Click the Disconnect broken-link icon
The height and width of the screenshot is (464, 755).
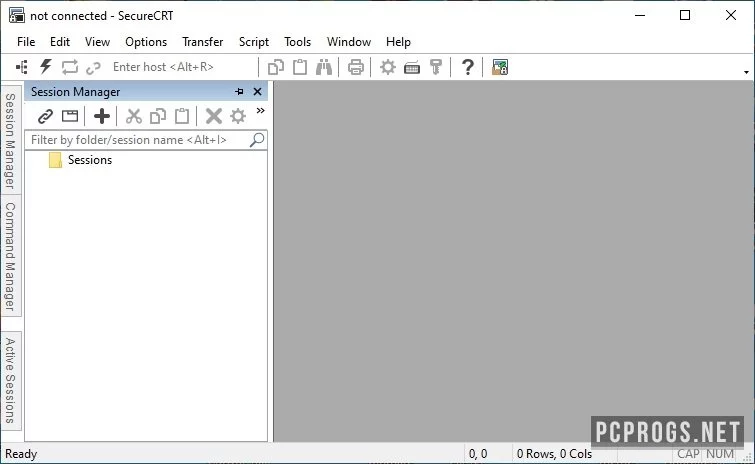(93, 68)
